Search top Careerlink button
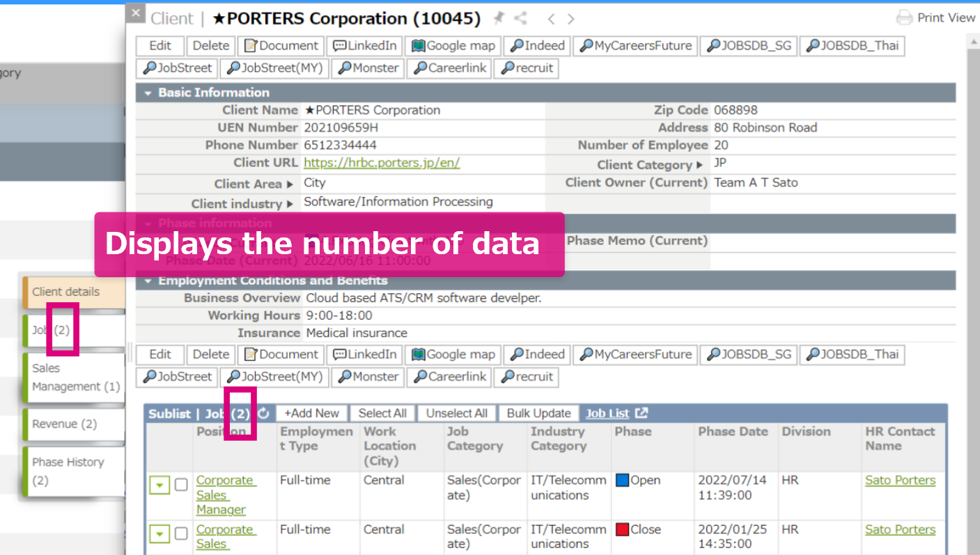Screen dimensions: 980x555 click(x=449, y=68)
